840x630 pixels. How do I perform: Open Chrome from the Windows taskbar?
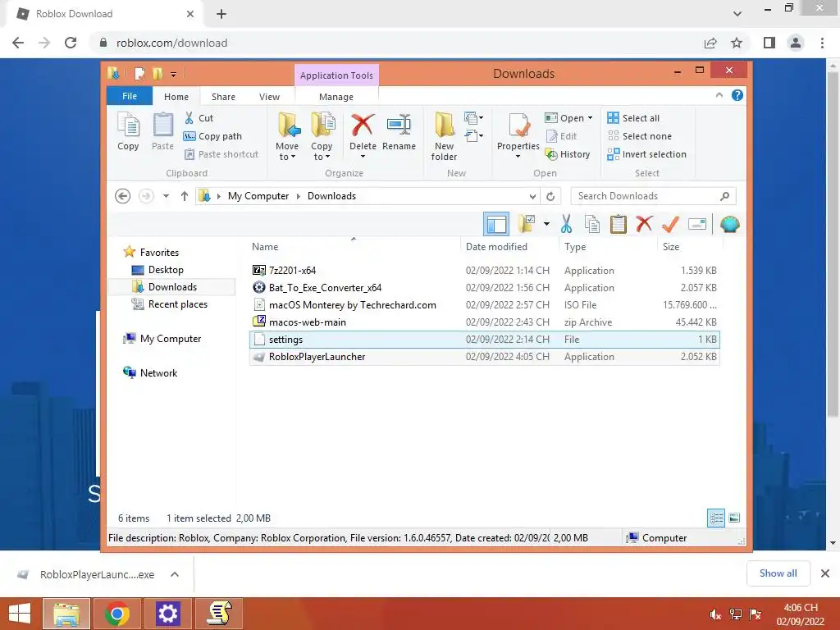117,614
